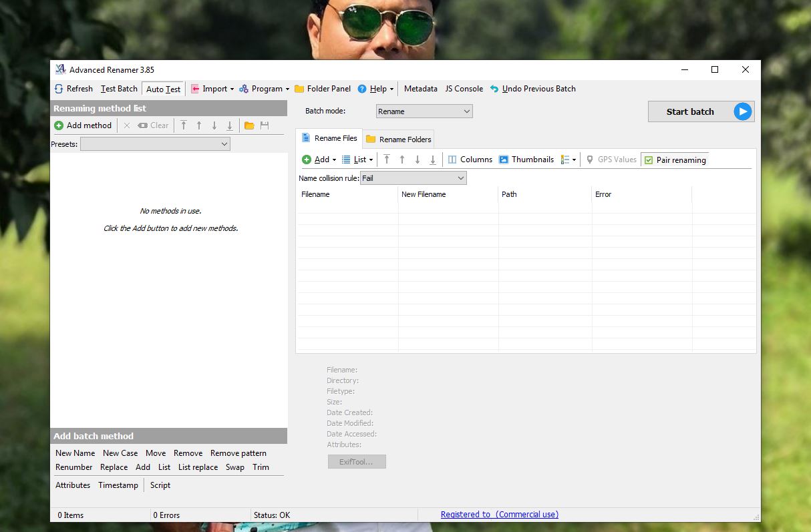
Task: Show the Folder Panel
Action: [x=323, y=89]
